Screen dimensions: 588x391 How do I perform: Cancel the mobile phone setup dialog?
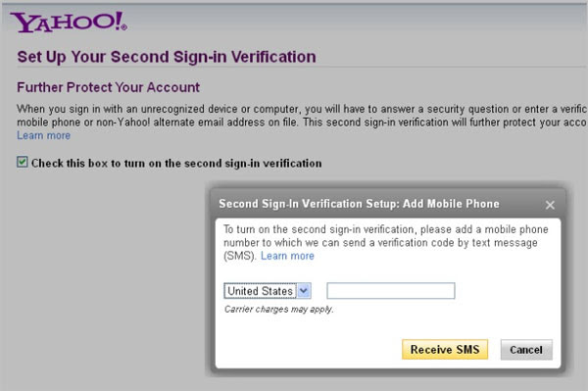point(526,350)
